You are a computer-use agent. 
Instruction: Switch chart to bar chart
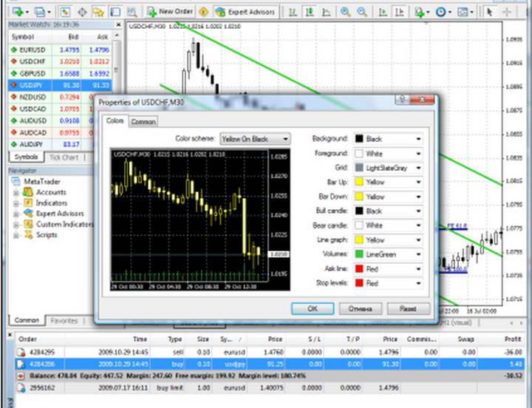click(x=293, y=13)
